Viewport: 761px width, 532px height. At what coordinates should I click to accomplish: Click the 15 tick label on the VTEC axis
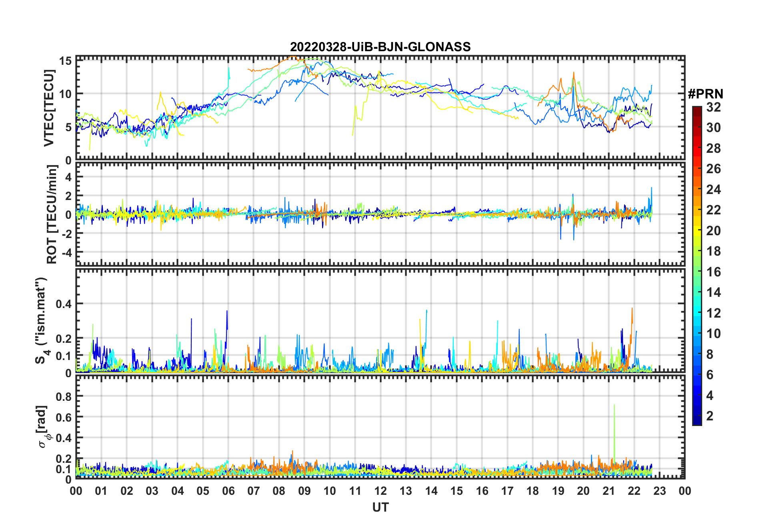point(65,61)
